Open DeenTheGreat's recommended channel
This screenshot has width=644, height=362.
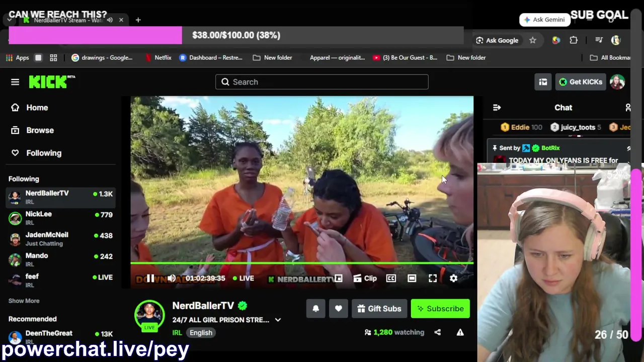[x=60, y=337]
